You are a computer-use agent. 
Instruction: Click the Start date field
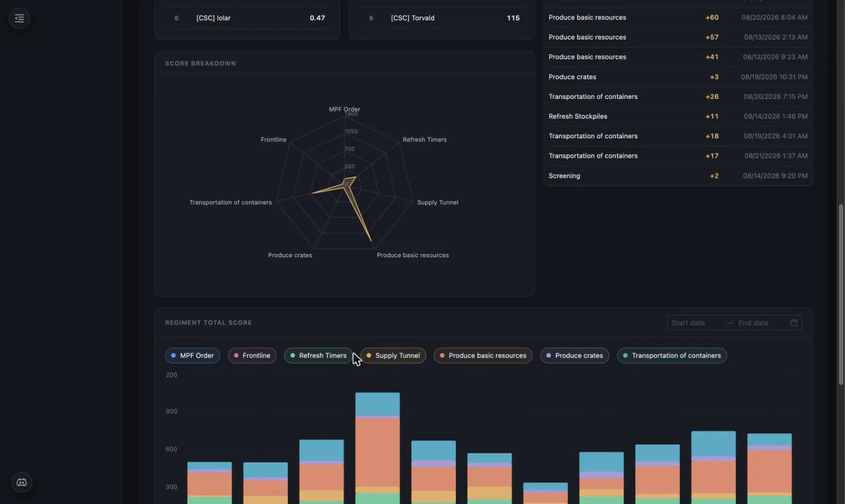click(695, 323)
